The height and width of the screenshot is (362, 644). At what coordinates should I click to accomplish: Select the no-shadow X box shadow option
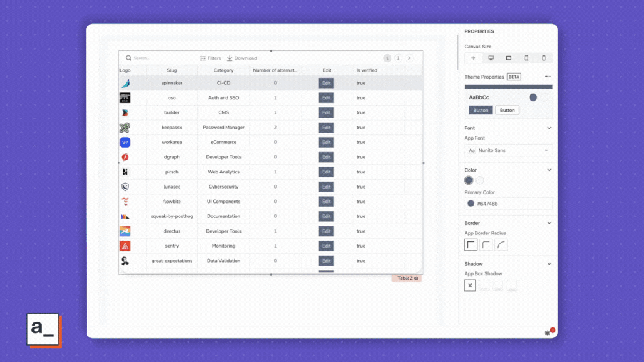[470, 285]
